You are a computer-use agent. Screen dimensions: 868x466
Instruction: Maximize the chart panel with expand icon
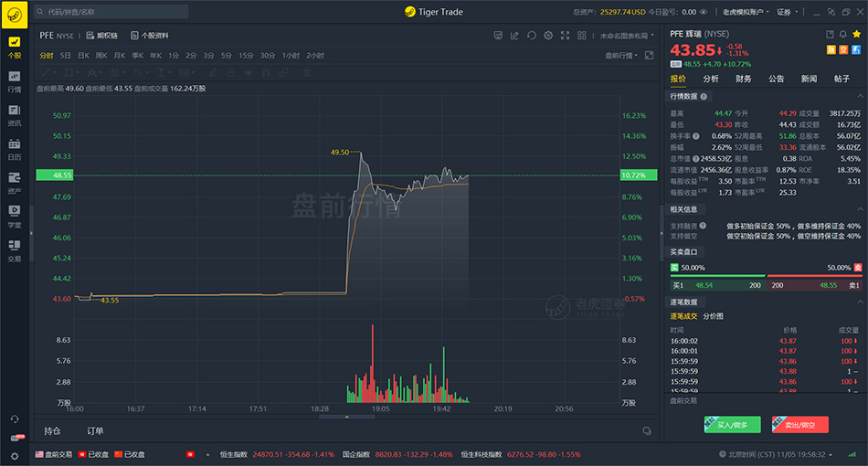tap(650, 56)
